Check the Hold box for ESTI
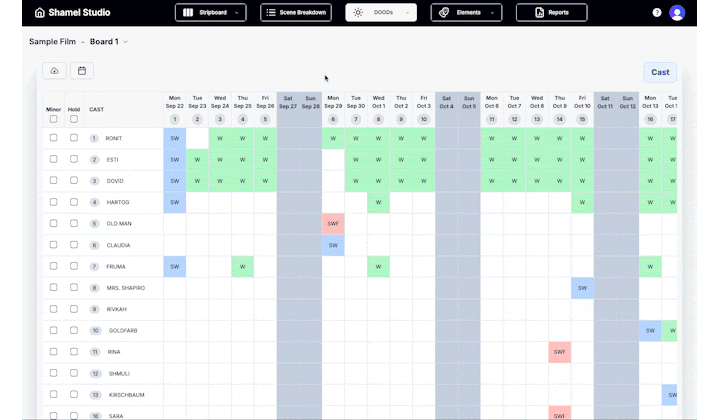Viewport: 720px width, 420px height. (x=73, y=159)
